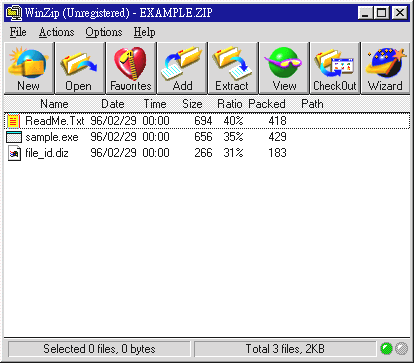This screenshot has height=364, width=415.
Task: Click packed size value 418
Action: pos(277,121)
